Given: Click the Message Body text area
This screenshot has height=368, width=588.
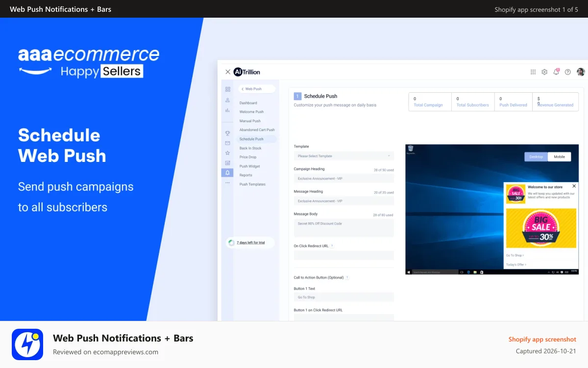Looking at the screenshot, I should click(x=344, y=228).
